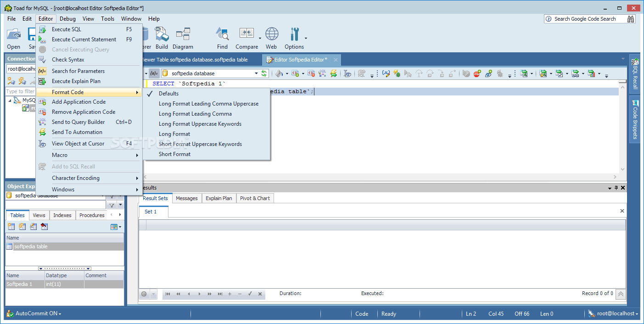
Task: Click the send to query builder icon in editor toolbar
Action: (x=323, y=73)
